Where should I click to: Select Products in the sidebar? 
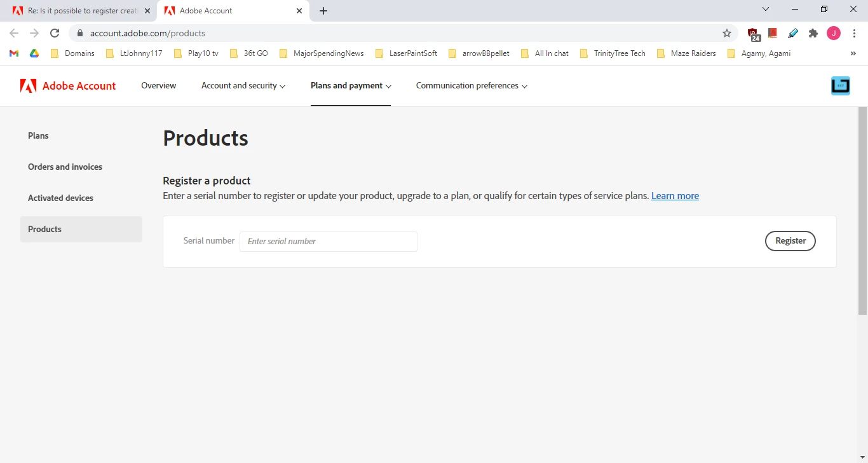[x=81, y=229]
